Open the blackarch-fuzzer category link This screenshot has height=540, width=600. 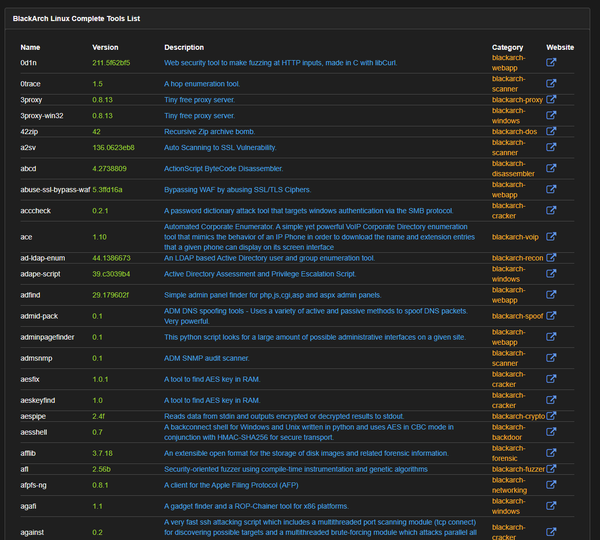[518, 469]
